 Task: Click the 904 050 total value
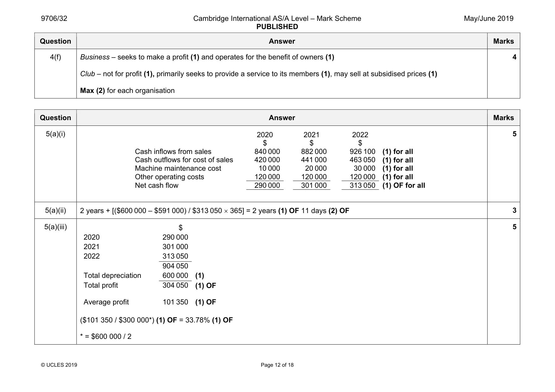tap(175, 266)
